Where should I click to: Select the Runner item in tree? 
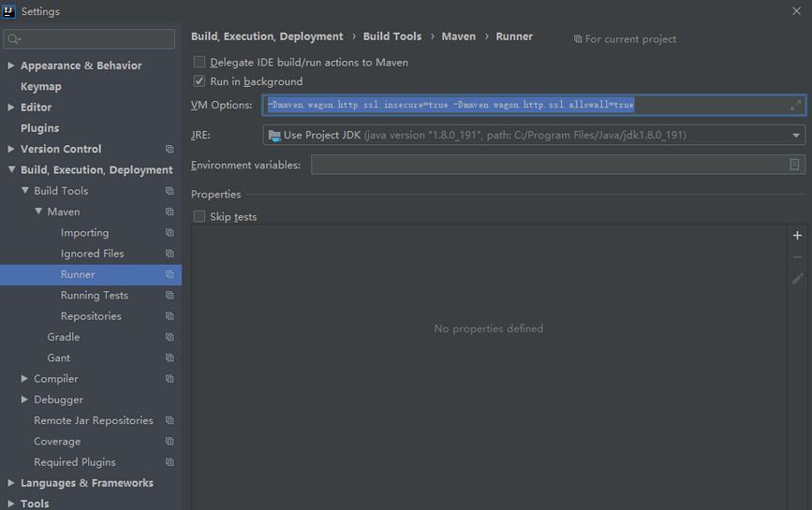78,274
